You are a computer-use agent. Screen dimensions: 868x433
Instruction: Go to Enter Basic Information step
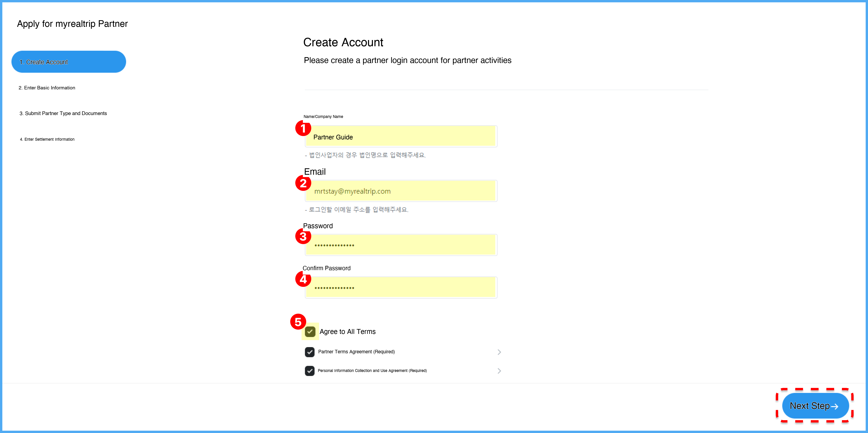47,88
